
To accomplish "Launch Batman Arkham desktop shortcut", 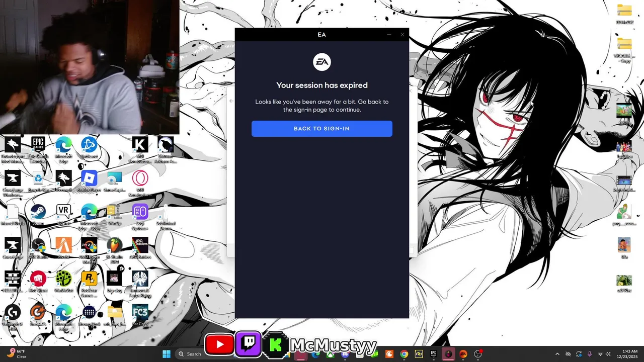I will click(x=166, y=150).
